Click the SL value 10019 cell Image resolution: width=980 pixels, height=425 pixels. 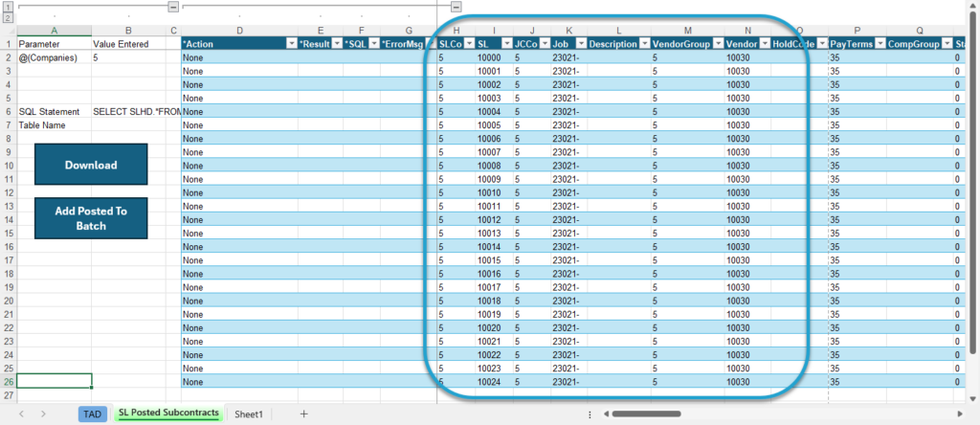coord(494,314)
